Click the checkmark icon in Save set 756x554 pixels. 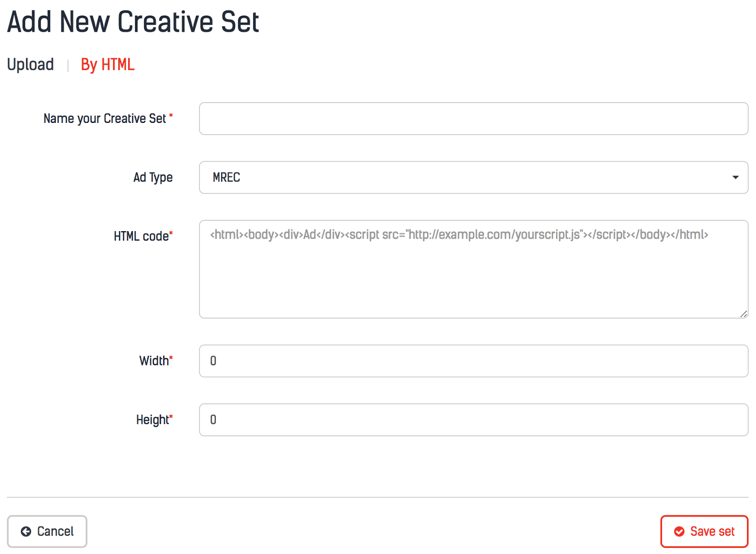[x=679, y=532]
